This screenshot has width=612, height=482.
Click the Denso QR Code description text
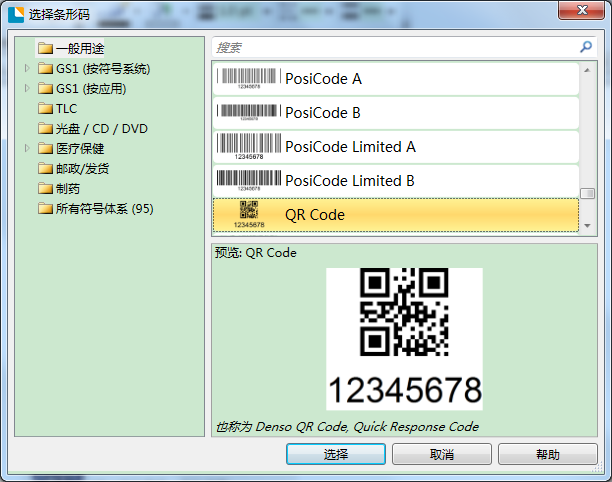pyautogui.click(x=347, y=427)
